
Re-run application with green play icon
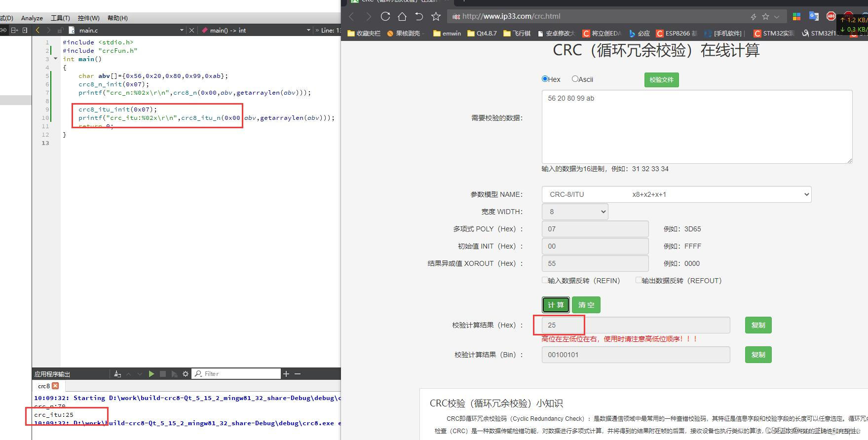coord(151,374)
